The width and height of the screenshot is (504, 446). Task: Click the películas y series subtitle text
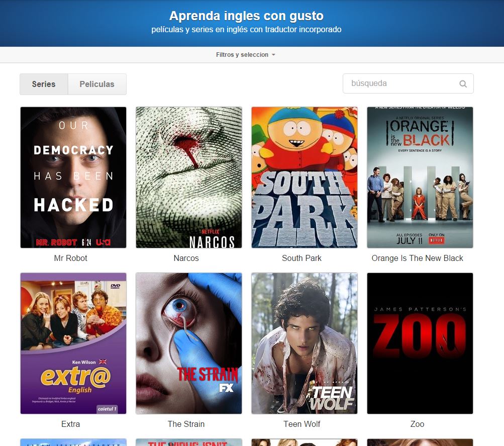[246, 30]
